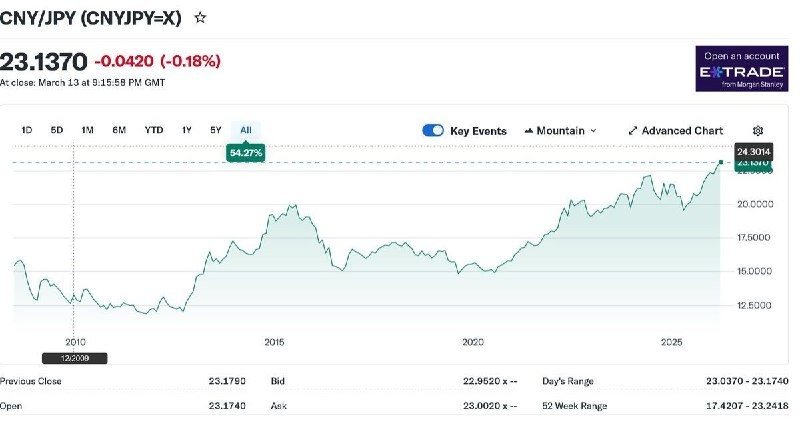Click the 12/2009 date marker on chart
800x425 pixels.
click(74, 357)
